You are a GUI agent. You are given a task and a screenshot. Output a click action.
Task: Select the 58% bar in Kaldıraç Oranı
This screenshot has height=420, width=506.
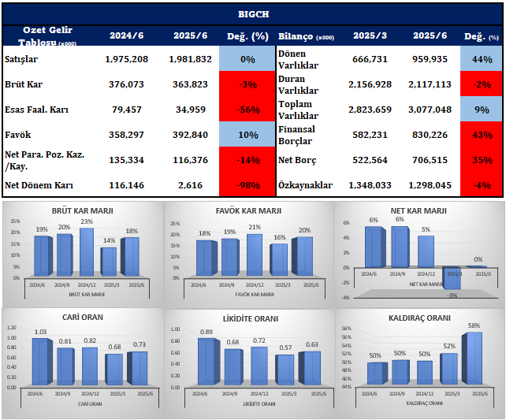[472, 359]
